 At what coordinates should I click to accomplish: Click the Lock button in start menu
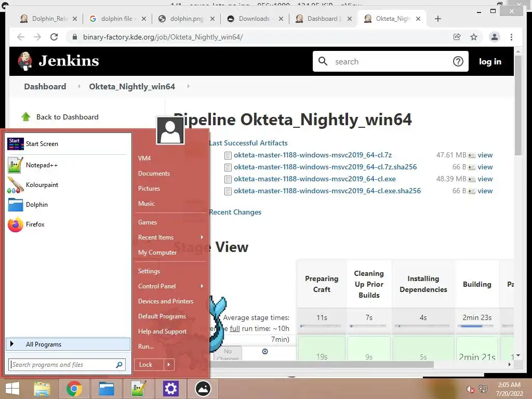pos(149,365)
